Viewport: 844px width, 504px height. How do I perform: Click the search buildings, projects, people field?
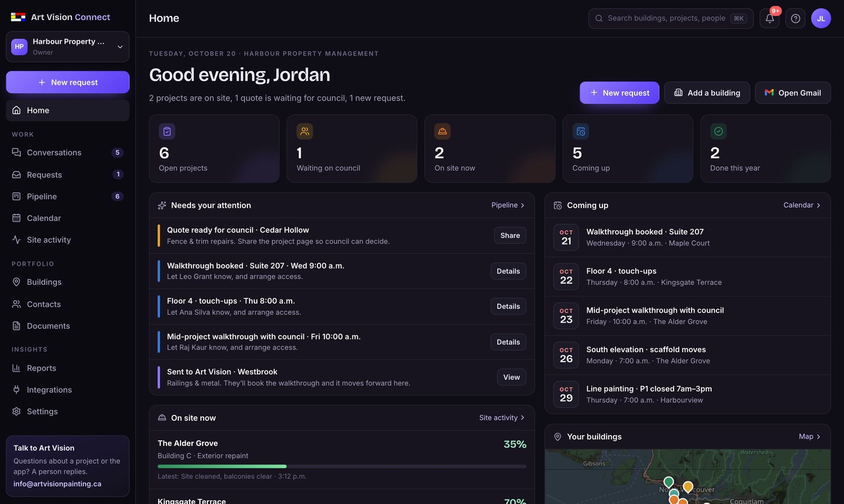(x=670, y=18)
